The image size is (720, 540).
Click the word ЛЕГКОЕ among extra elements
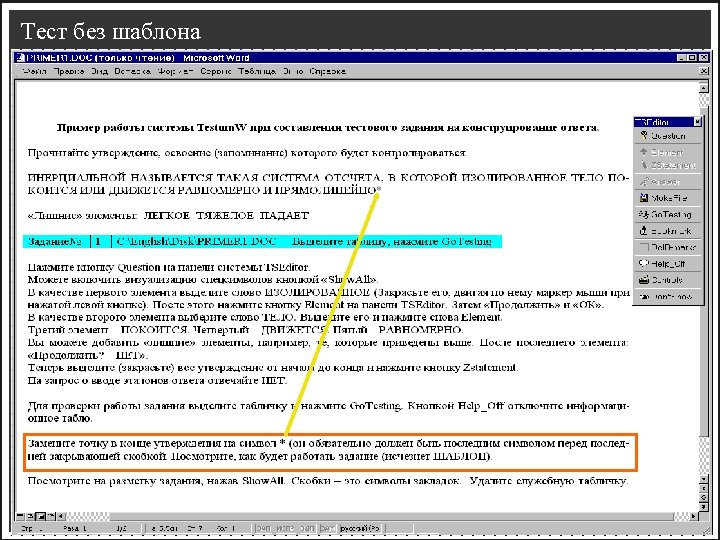pos(166,216)
